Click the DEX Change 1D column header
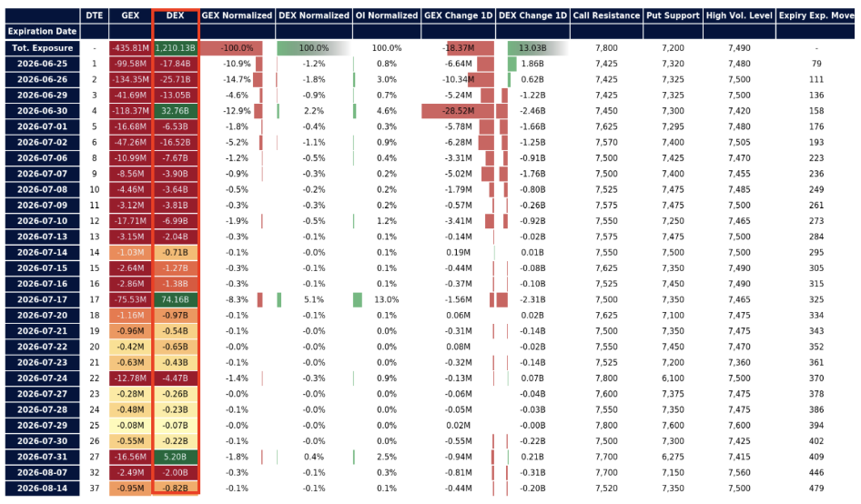The image size is (861, 504). 532,15
